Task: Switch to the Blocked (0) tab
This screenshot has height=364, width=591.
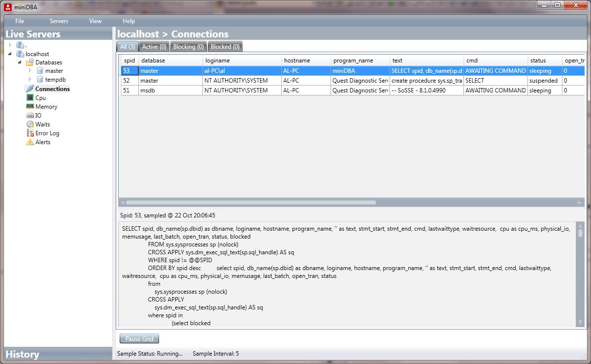Action: pyautogui.click(x=225, y=47)
